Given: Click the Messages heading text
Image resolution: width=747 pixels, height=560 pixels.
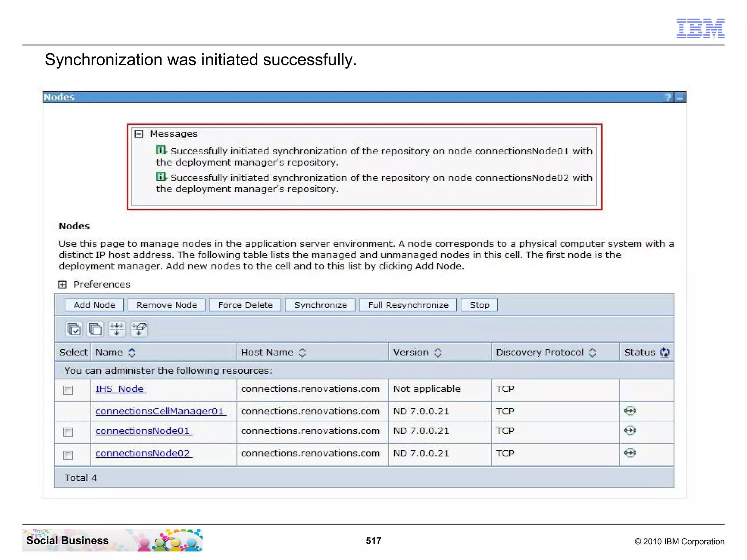Looking at the screenshot, I should [174, 134].
